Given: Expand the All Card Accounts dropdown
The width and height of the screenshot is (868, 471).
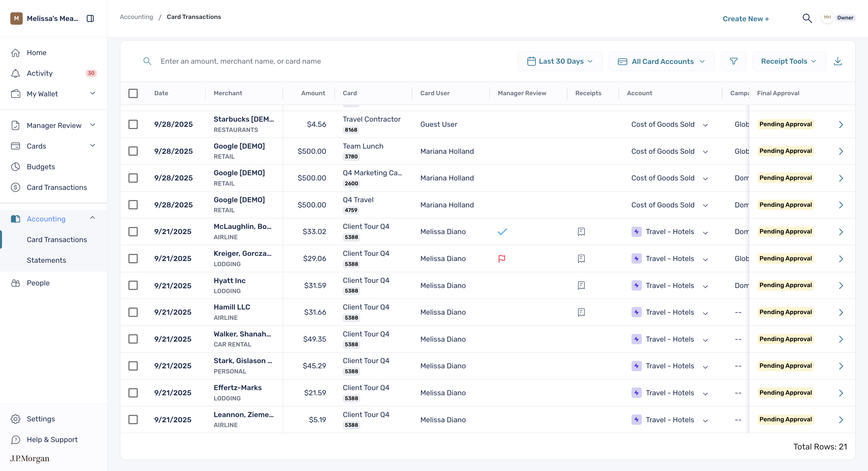Looking at the screenshot, I should (x=661, y=61).
